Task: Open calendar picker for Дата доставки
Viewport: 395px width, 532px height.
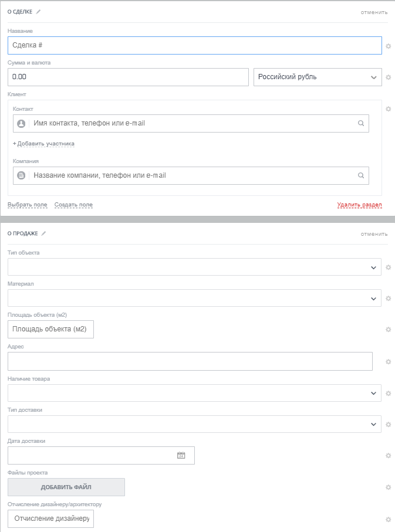Action: coord(181,455)
